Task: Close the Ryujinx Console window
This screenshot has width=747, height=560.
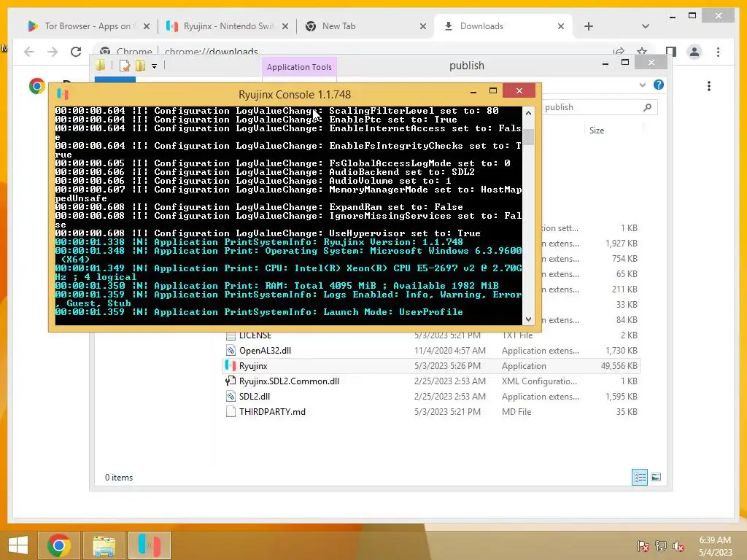Action: pos(519,91)
